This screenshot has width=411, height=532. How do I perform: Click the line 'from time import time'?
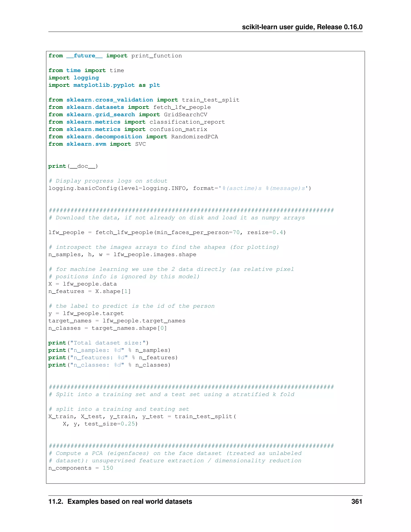coord(86,70)
